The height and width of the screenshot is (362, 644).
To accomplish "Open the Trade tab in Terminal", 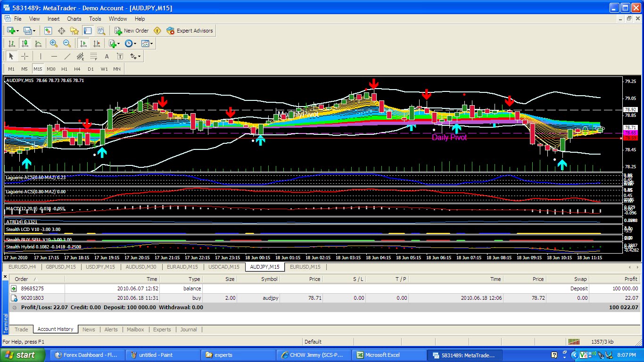I will click(x=21, y=329).
